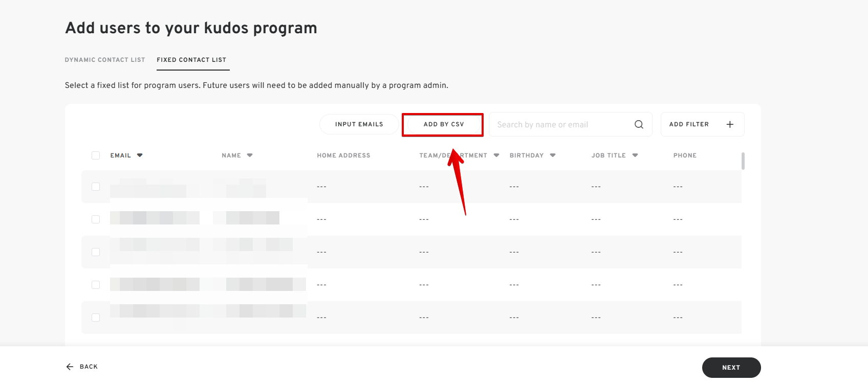Toggle the select-all checkbox in header

pyautogui.click(x=96, y=155)
